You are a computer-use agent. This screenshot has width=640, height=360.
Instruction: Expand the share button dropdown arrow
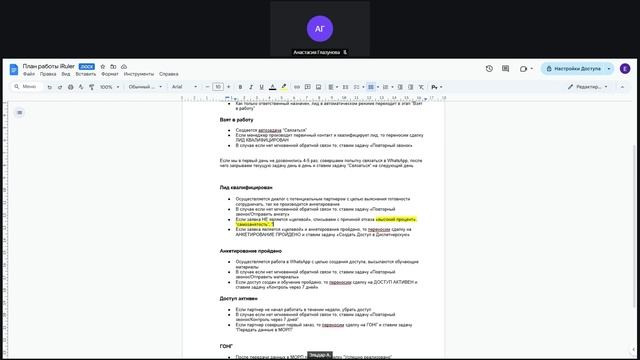click(x=609, y=69)
